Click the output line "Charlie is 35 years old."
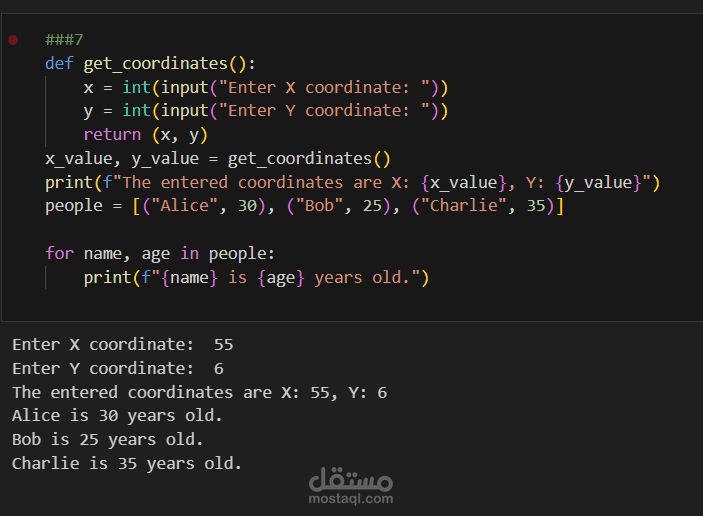Image resolution: width=703 pixels, height=516 pixels. tap(127, 464)
